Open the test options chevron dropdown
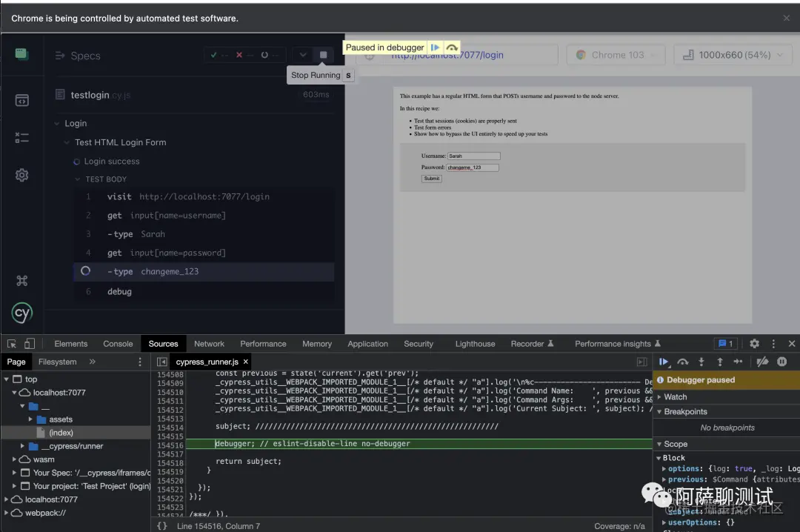Screen dimensions: 800x532 [302, 55]
